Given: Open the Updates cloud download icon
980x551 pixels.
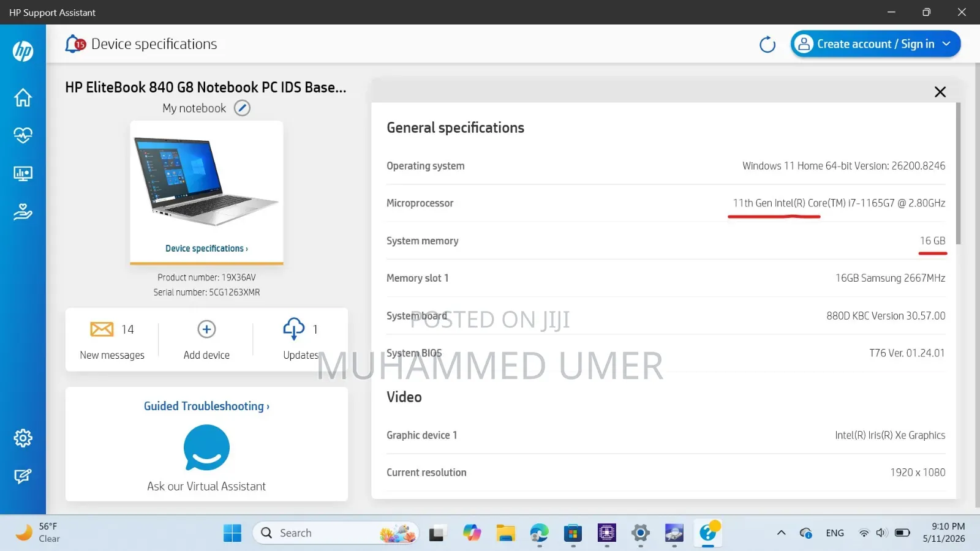Looking at the screenshot, I should [294, 329].
